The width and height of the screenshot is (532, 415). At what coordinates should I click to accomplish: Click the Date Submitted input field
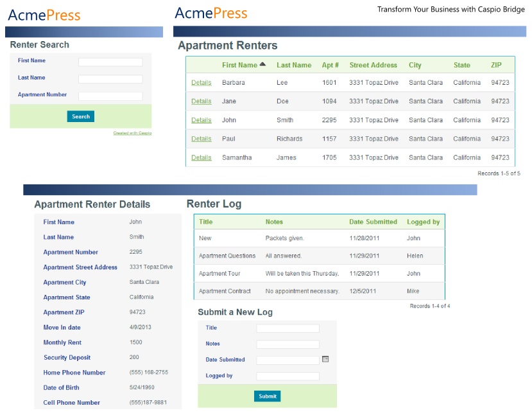[x=287, y=360]
